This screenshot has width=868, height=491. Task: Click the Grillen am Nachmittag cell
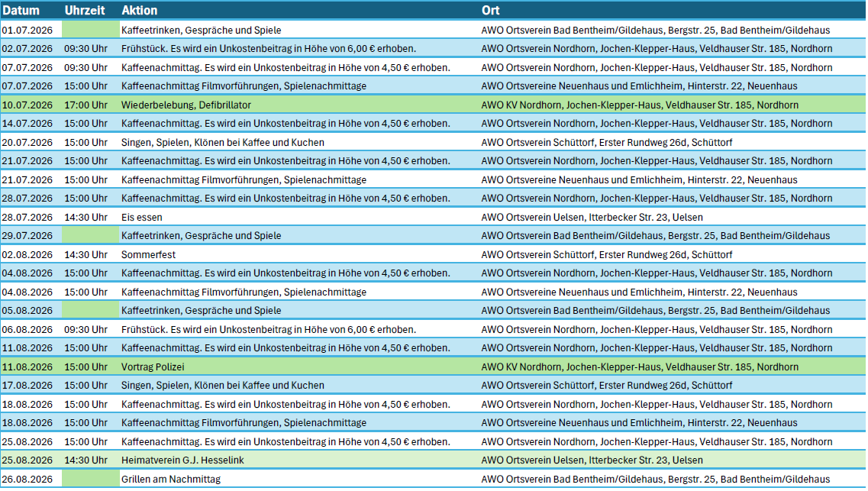click(170, 479)
